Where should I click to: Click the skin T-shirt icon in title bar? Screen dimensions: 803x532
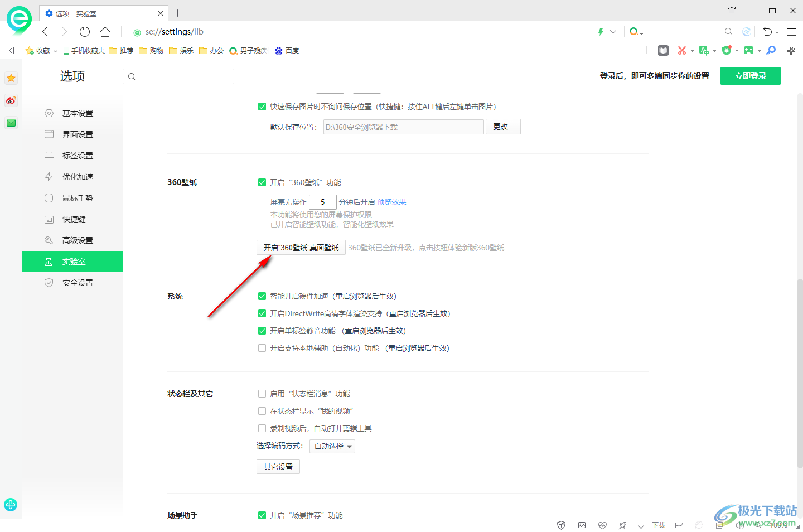coord(732,10)
